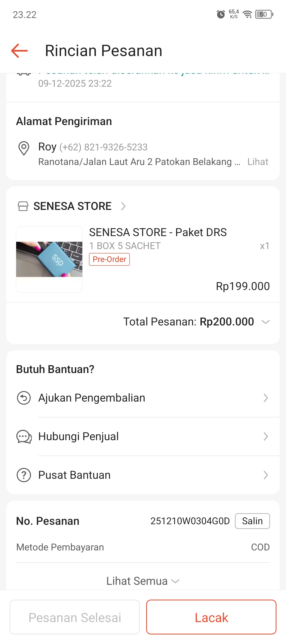Copy order number with Salin button
The height and width of the screenshot is (644, 286).
(x=252, y=521)
